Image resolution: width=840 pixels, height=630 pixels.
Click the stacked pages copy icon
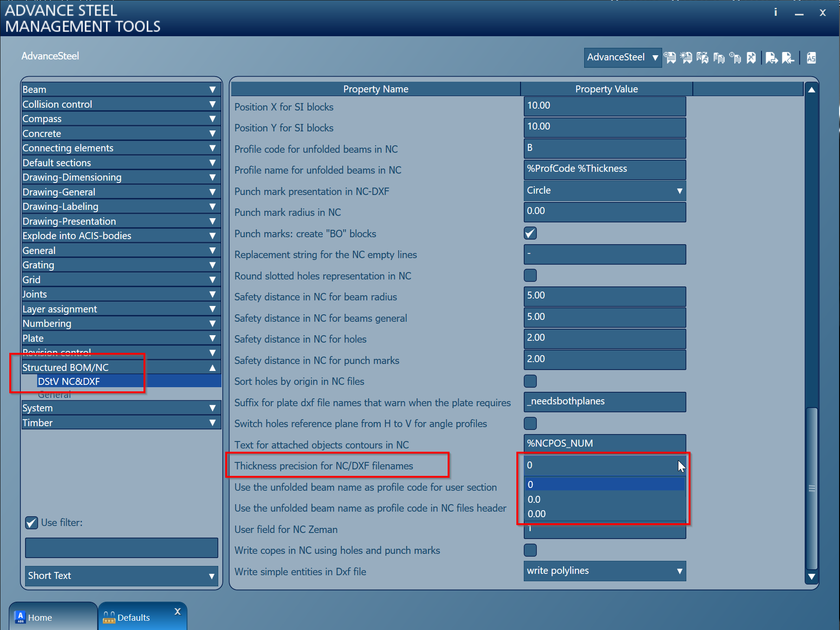point(719,58)
